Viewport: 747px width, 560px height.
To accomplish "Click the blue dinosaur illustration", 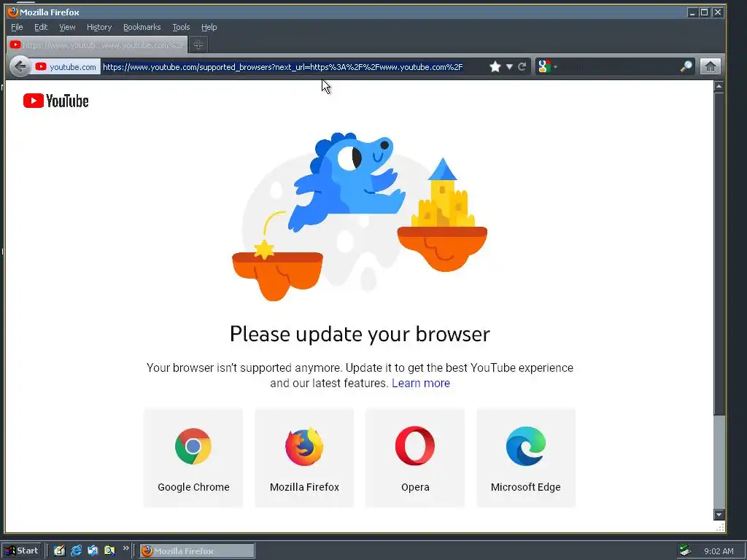I will pos(347,181).
